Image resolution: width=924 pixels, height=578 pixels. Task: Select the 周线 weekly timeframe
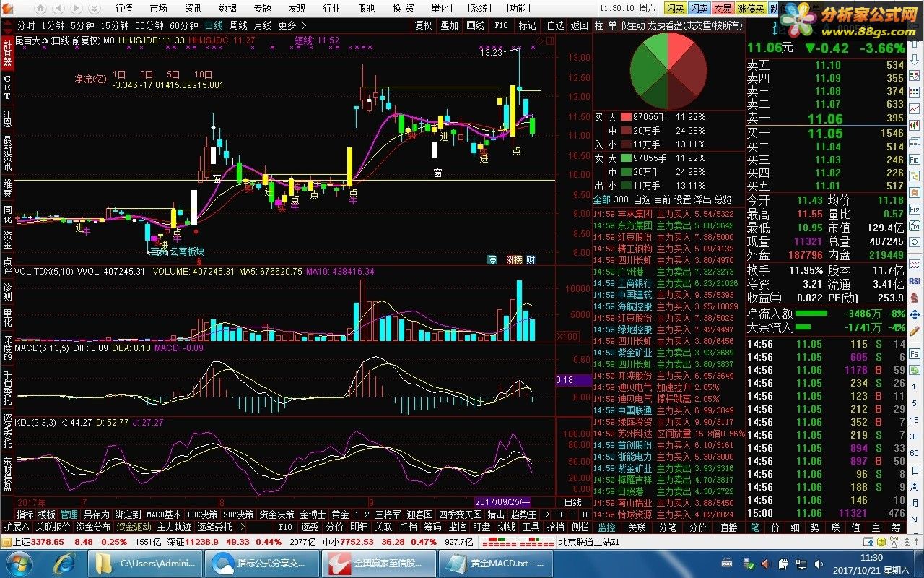tap(239, 25)
